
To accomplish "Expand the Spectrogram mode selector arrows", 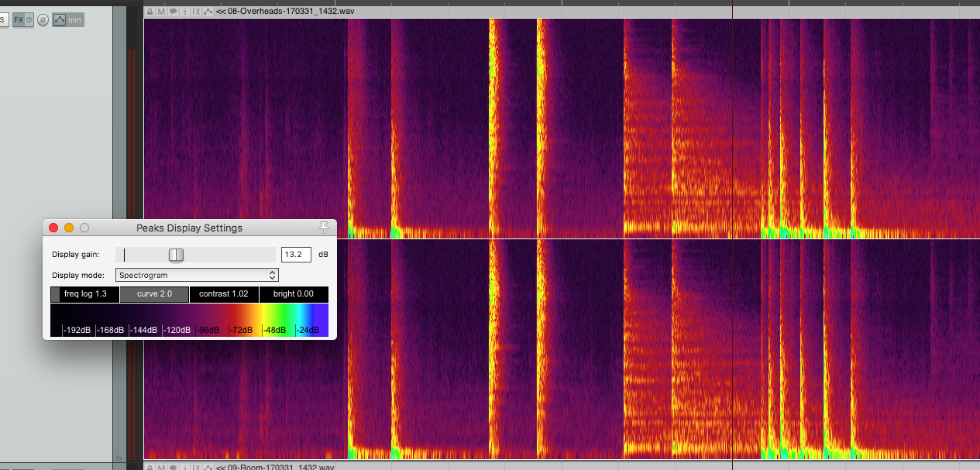I will 272,274.
